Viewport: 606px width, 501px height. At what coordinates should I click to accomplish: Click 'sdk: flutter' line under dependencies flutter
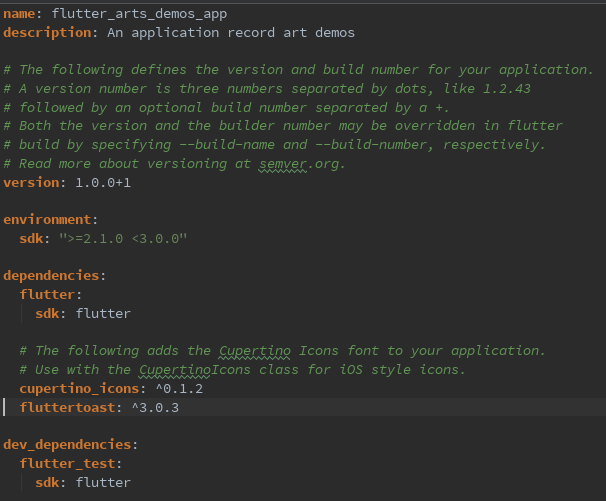83,314
